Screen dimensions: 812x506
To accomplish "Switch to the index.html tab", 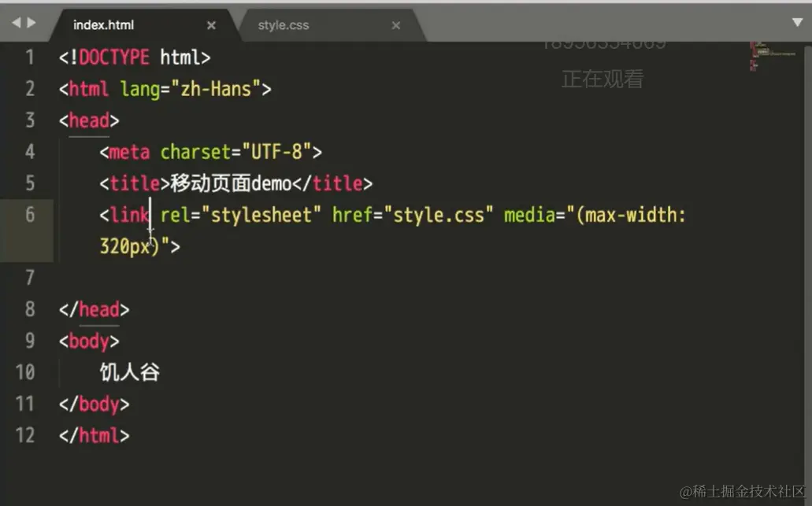I will (104, 25).
